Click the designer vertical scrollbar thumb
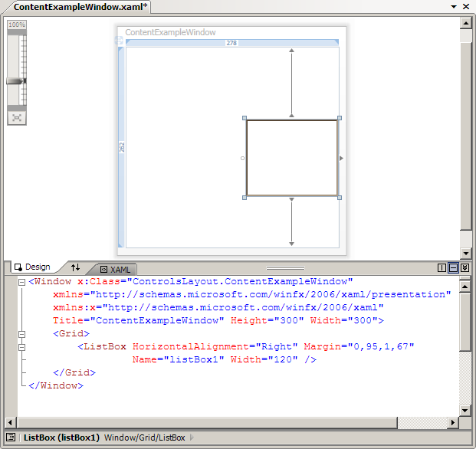 coord(466,136)
